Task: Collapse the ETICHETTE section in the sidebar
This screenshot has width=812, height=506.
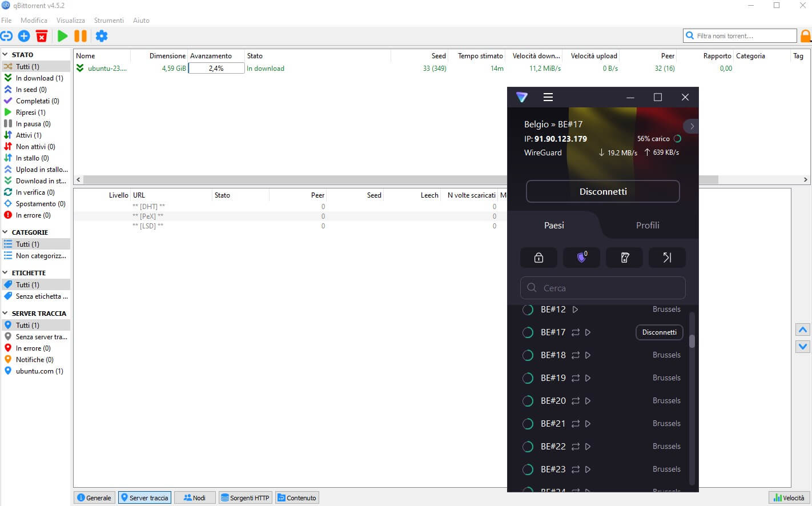Action: click(x=5, y=273)
